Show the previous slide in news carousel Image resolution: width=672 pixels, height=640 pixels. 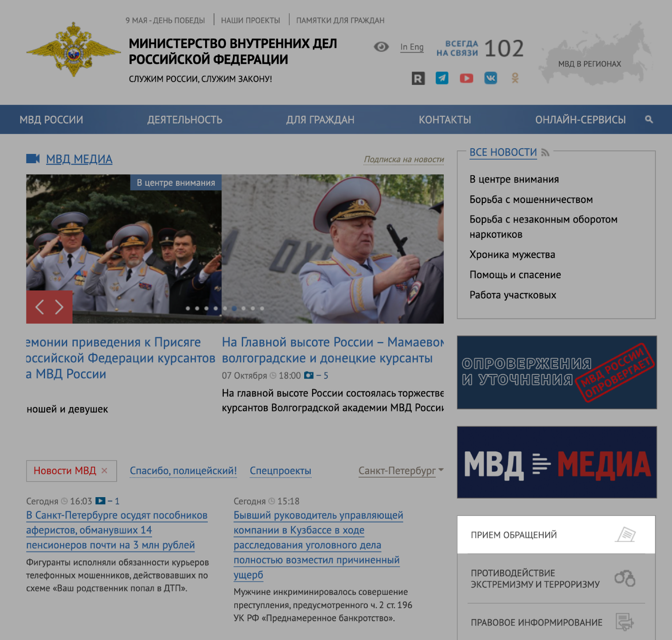pos(40,307)
